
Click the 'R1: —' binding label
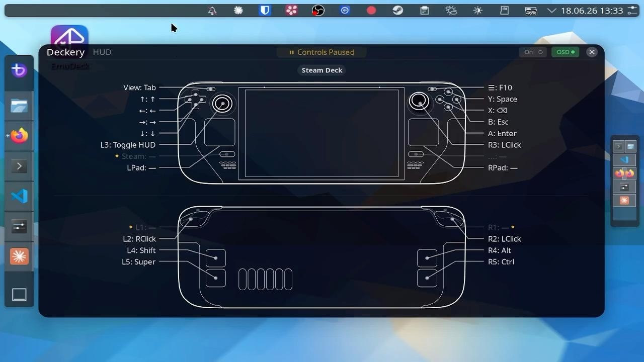point(498,227)
